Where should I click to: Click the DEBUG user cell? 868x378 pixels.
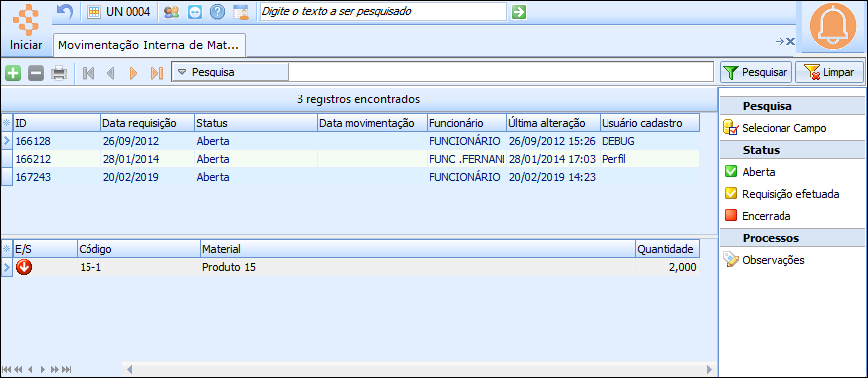pos(650,141)
